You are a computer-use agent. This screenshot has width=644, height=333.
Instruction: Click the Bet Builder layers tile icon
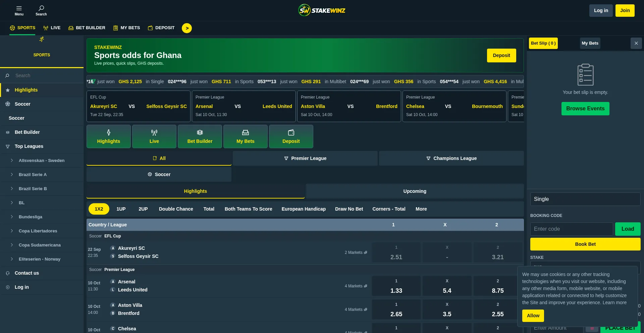(200, 132)
